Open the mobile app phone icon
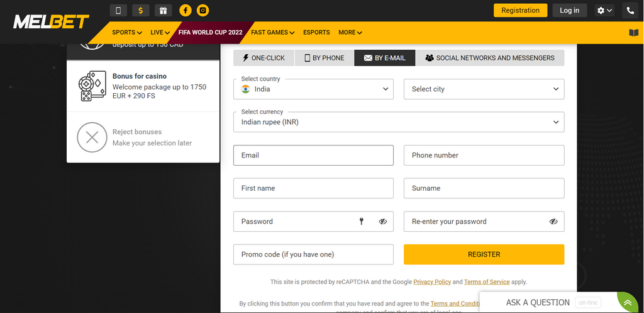 tap(118, 10)
